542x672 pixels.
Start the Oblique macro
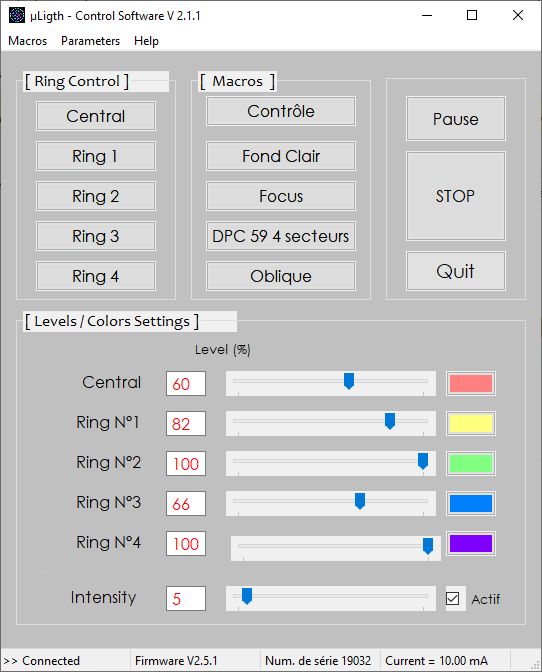pyautogui.click(x=281, y=276)
